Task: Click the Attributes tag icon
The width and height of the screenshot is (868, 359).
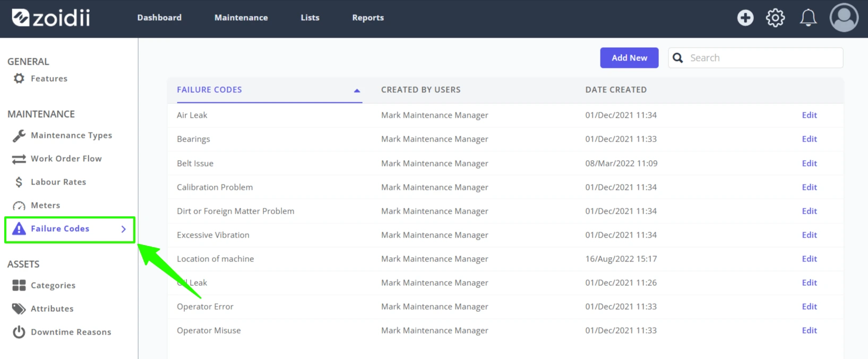Action: [x=19, y=309]
